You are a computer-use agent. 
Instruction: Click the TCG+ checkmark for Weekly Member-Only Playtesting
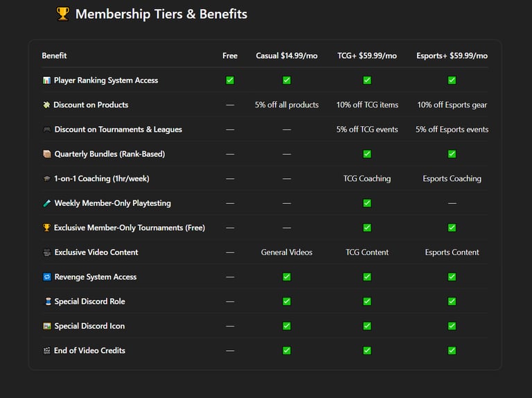pos(367,203)
